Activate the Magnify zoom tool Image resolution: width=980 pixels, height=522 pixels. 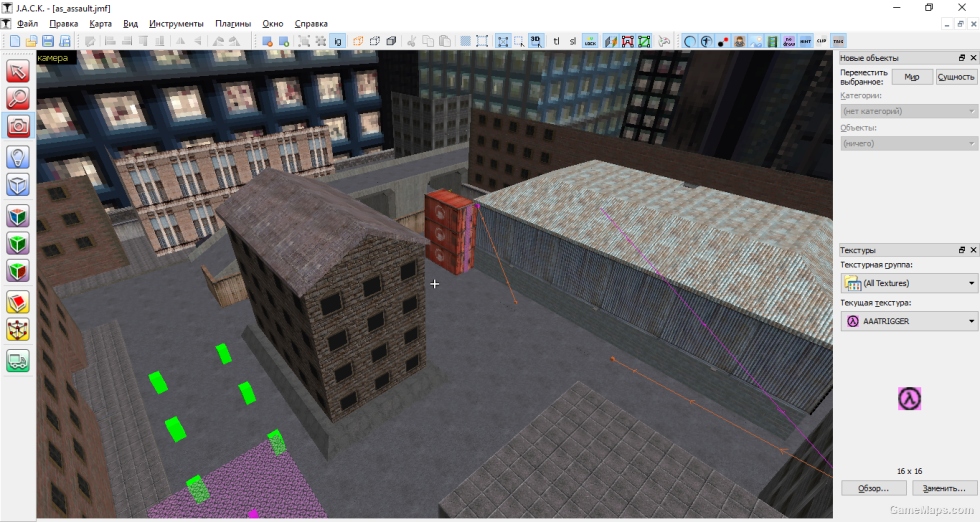click(x=18, y=99)
